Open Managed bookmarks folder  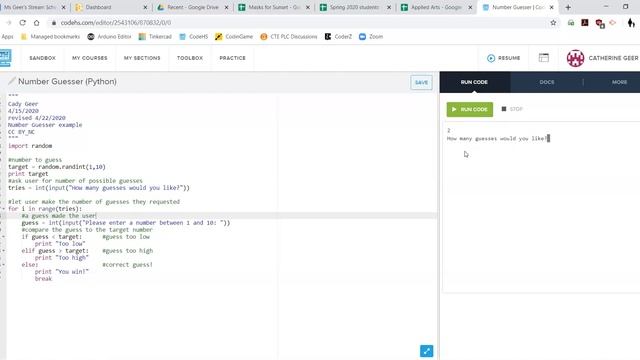coord(50,37)
